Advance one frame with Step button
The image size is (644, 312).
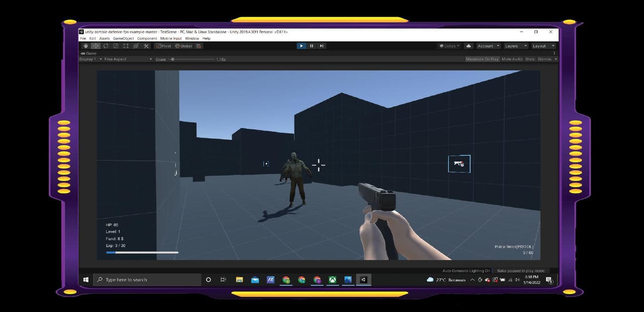(321, 46)
